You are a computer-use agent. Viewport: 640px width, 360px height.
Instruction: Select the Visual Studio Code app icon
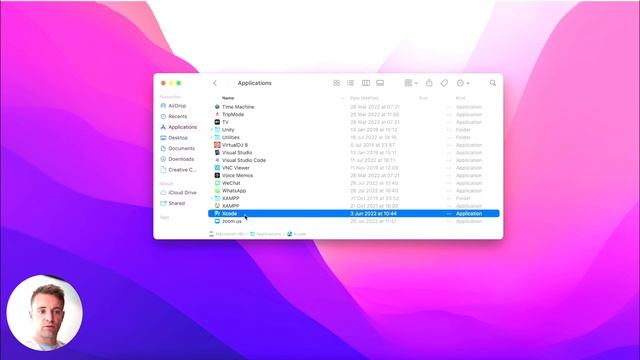tap(217, 160)
